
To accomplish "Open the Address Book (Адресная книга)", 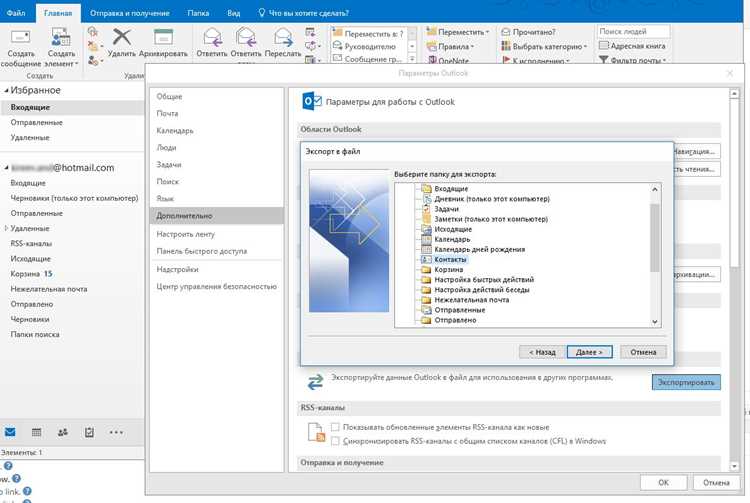I will [x=632, y=46].
